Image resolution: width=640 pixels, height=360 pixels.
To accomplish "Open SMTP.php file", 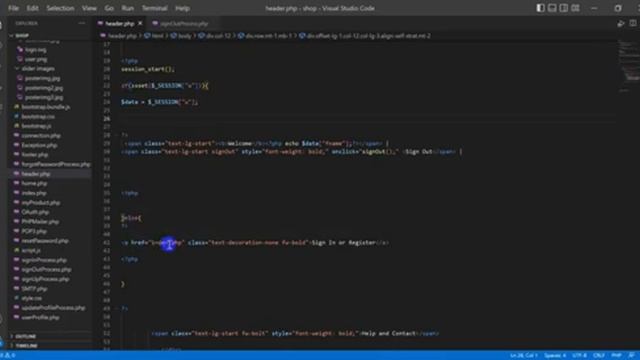I will [x=34, y=289].
